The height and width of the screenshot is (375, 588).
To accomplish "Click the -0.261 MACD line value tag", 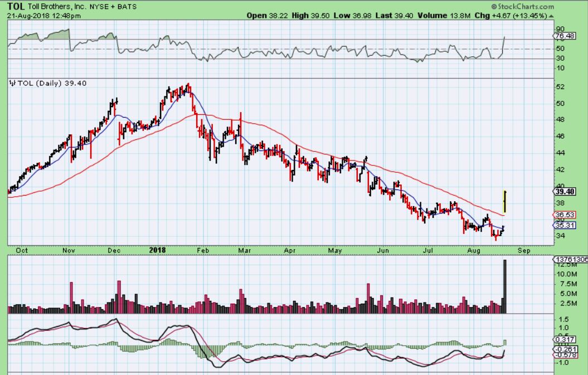I will [x=565, y=349].
